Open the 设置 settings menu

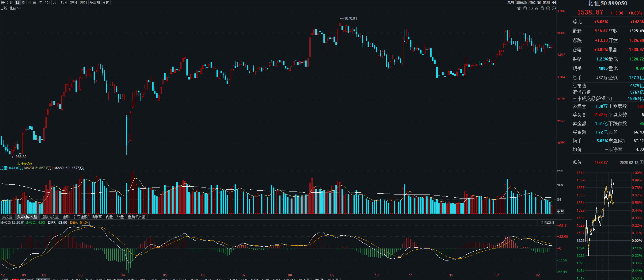[106, 2]
